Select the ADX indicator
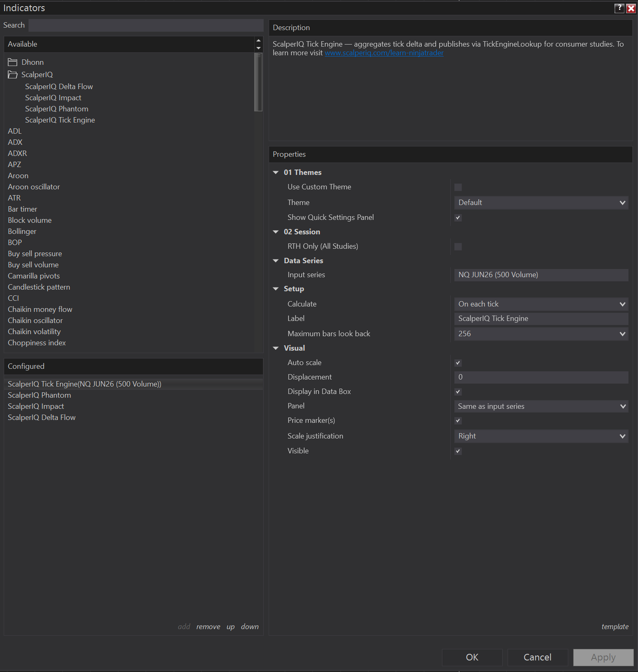The width and height of the screenshot is (638, 672). pos(15,142)
